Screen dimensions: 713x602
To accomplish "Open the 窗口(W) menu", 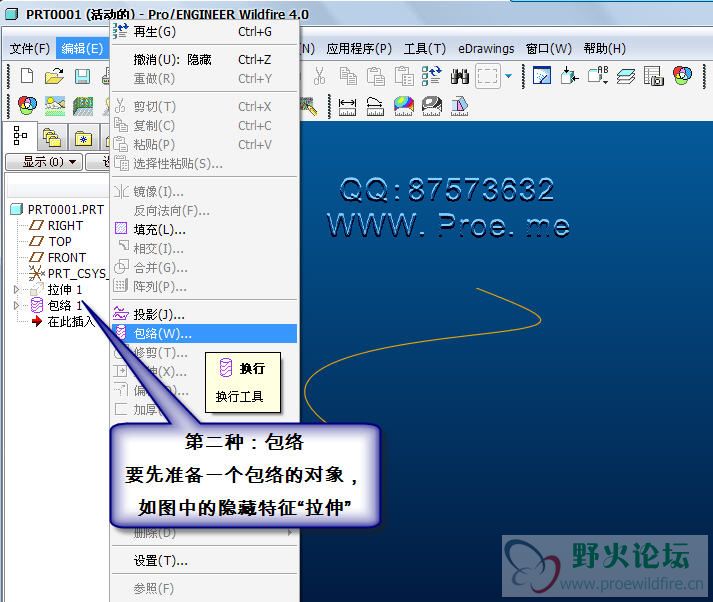I will coord(548,49).
